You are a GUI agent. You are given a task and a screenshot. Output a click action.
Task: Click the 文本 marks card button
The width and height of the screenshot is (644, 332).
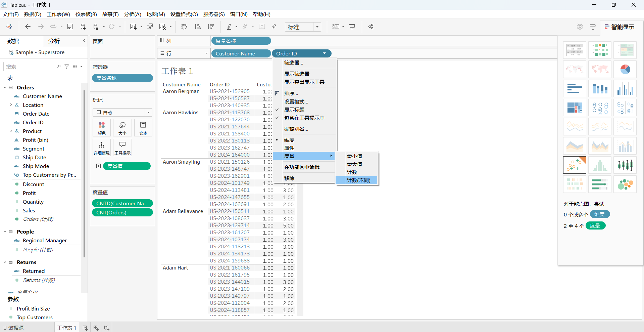pyautogui.click(x=143, y=128)
